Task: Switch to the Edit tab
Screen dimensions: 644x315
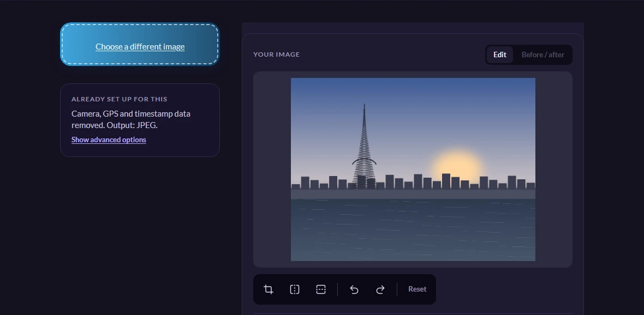Action: point(500,54)
